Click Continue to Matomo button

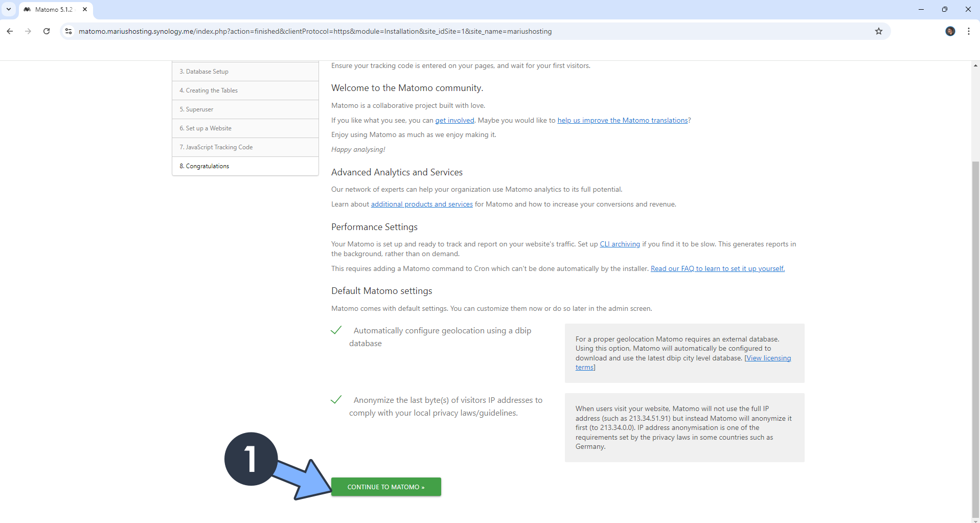point(386,487)
